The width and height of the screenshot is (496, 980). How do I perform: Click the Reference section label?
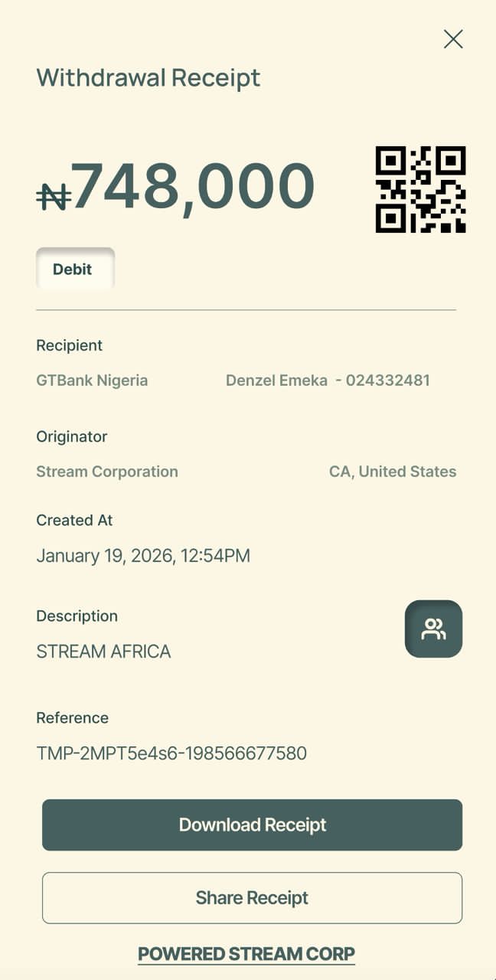pos(72,717)
